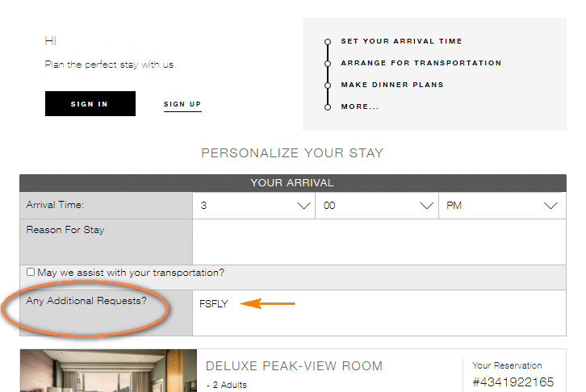Open the AM/PM dropdown showing PM
This screenshot has width=586, height=392.
point(502,206)
